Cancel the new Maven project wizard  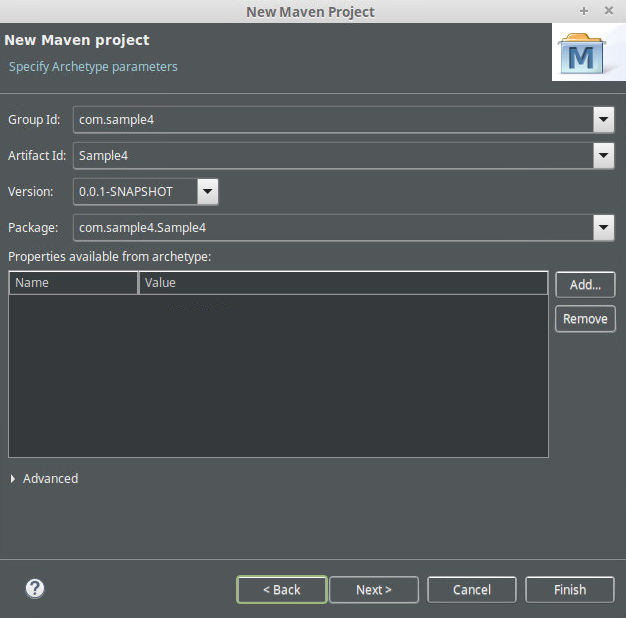pos(472,590)
